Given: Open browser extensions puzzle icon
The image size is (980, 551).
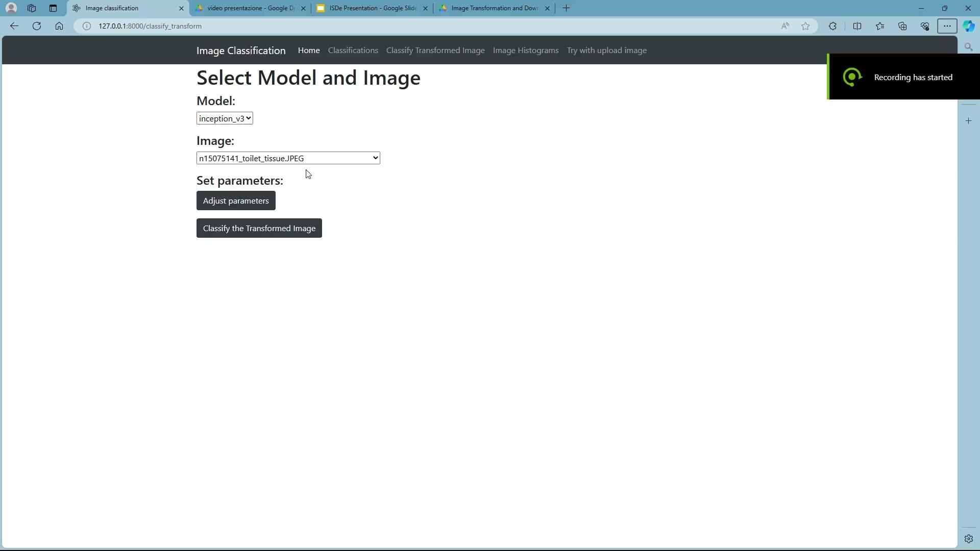Looking at the screenshot, I should click(832, 26).
